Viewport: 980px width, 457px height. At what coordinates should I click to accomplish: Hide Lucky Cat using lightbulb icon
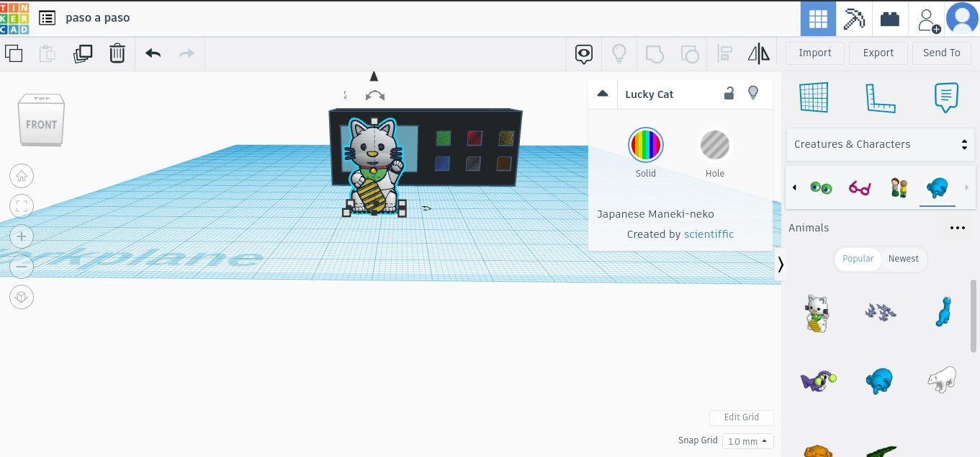pyautogui.click(x=753, y=94)
